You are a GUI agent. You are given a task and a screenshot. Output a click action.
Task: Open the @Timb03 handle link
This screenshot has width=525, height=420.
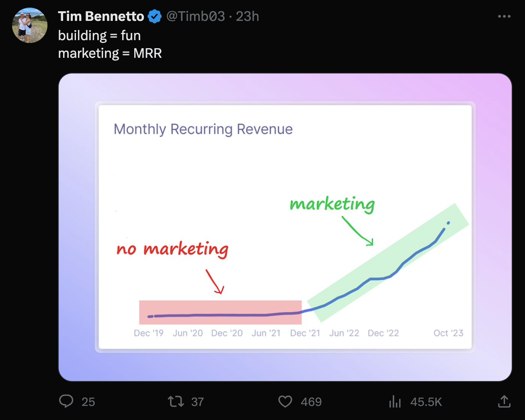coord(195,16)
